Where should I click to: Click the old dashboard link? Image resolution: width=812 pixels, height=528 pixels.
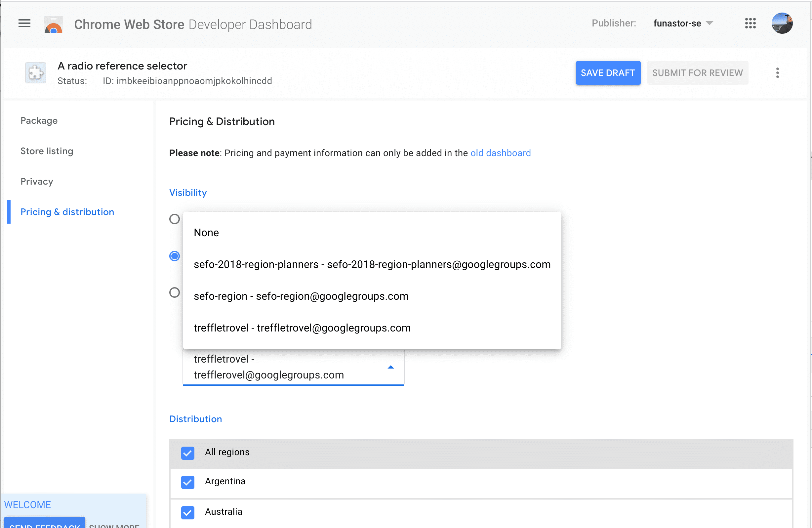point(501,153)
